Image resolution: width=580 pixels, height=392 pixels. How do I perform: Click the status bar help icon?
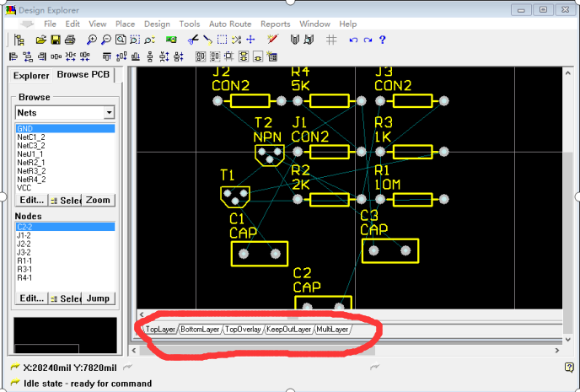[569, 367]
